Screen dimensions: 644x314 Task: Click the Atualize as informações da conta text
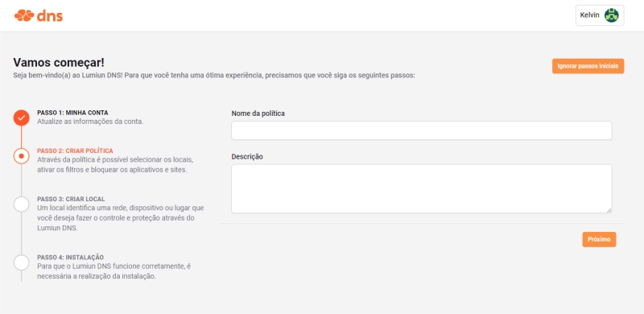[x=90, y=122]
